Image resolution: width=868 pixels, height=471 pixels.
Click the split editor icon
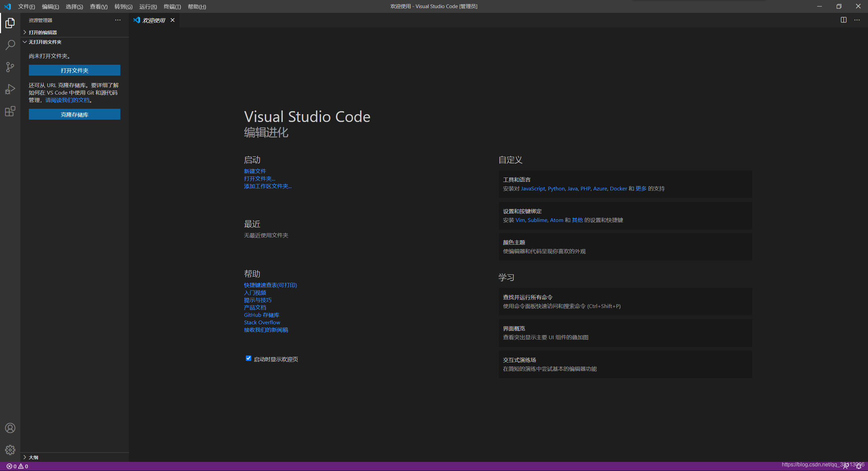(x=844, y=20)
